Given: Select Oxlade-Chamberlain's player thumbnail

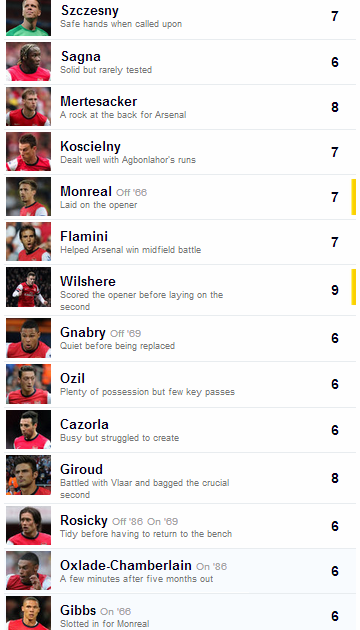Looking at the screenshot, I should 28,571.
